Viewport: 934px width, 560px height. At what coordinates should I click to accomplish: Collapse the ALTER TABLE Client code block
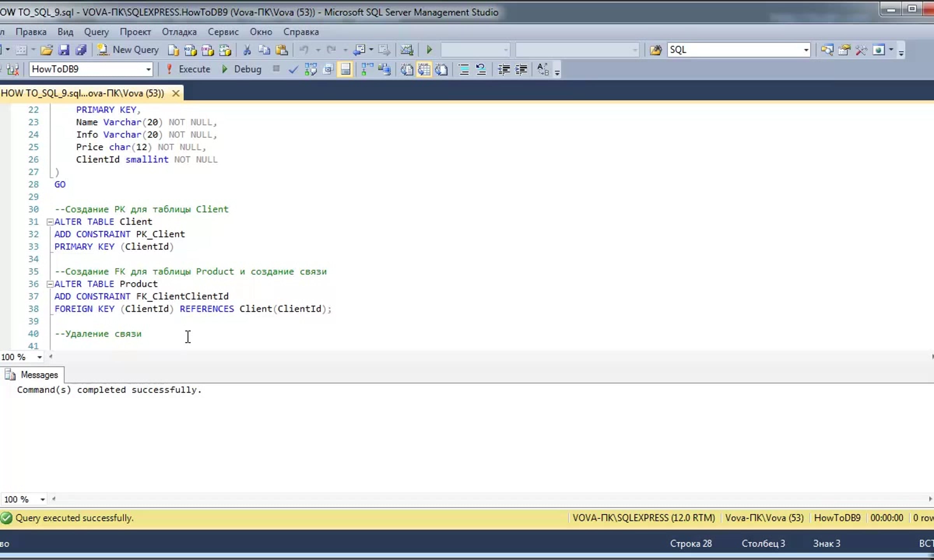click(x=50, y=222)
